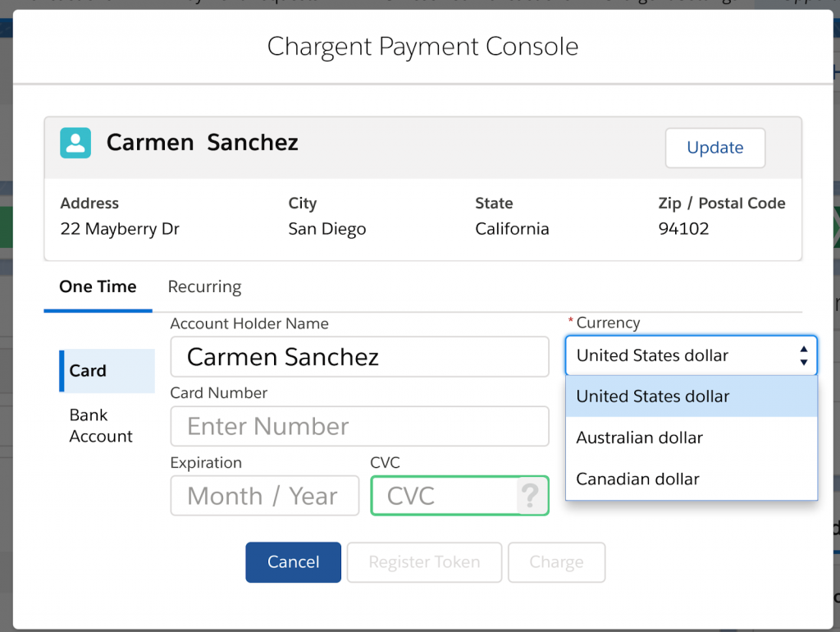Open the Currency dropdown box
This screenshot has height=632, width=840.
pos(691,355)
